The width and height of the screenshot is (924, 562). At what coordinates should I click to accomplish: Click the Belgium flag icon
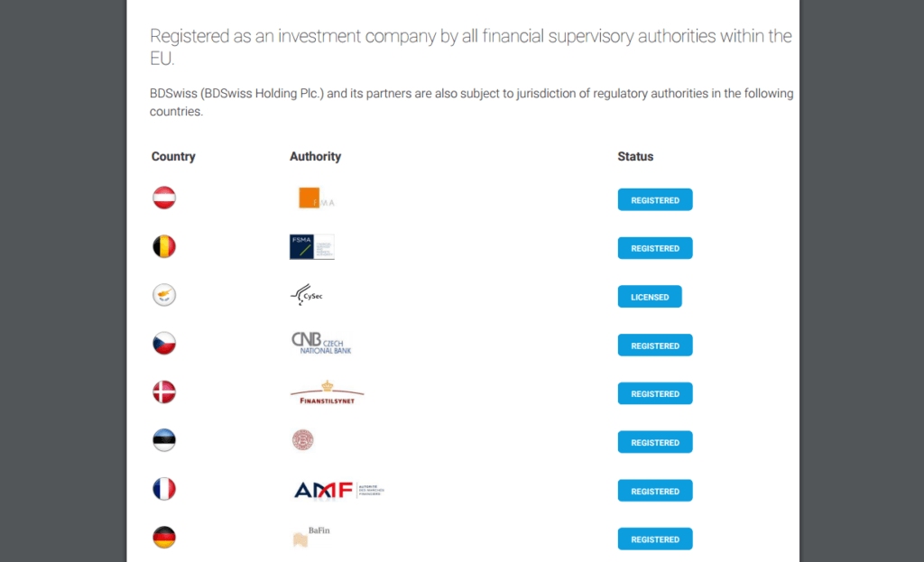(164, 246)
